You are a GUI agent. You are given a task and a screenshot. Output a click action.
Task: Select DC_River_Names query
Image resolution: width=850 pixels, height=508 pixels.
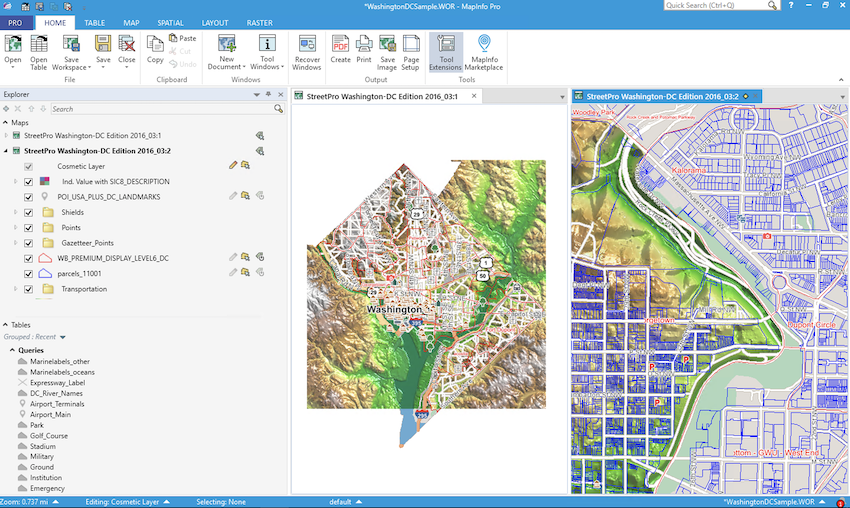(x=56, y=393)
